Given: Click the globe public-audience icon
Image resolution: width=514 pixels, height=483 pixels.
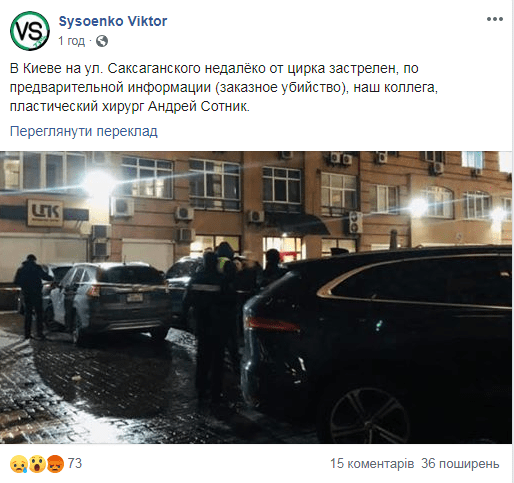Looking at the screenshot, I should (x=102, y=41).
